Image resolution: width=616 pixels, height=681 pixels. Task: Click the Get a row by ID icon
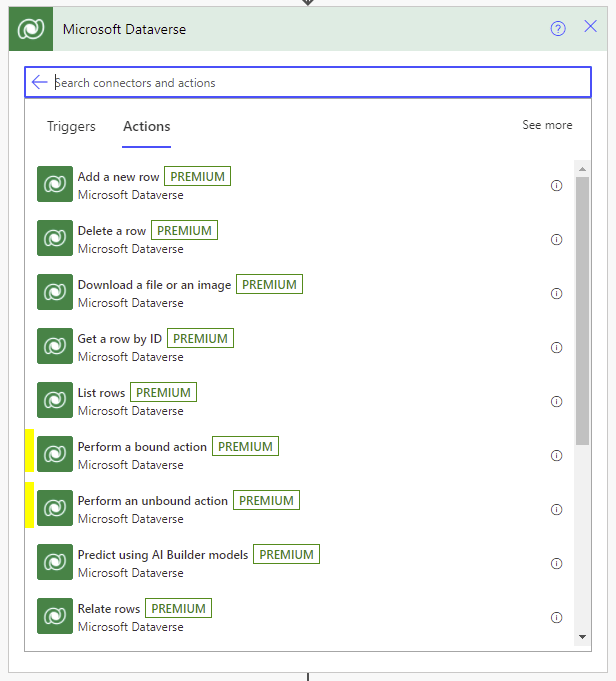coord(55,346)
